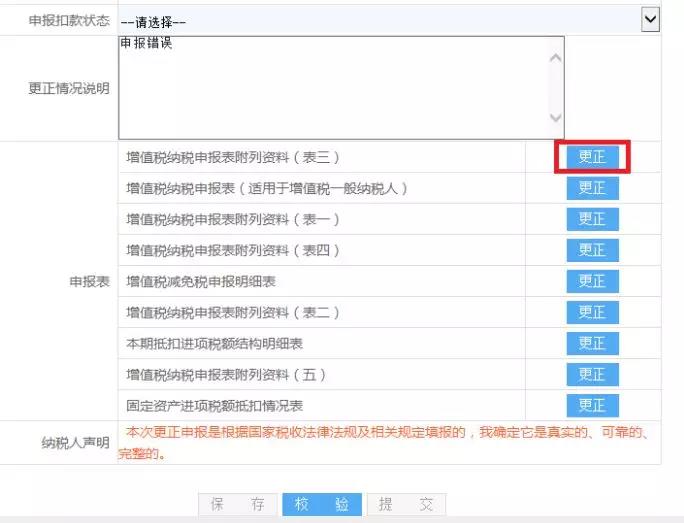Click into the 更正情况说明 text area

[341, 88]
